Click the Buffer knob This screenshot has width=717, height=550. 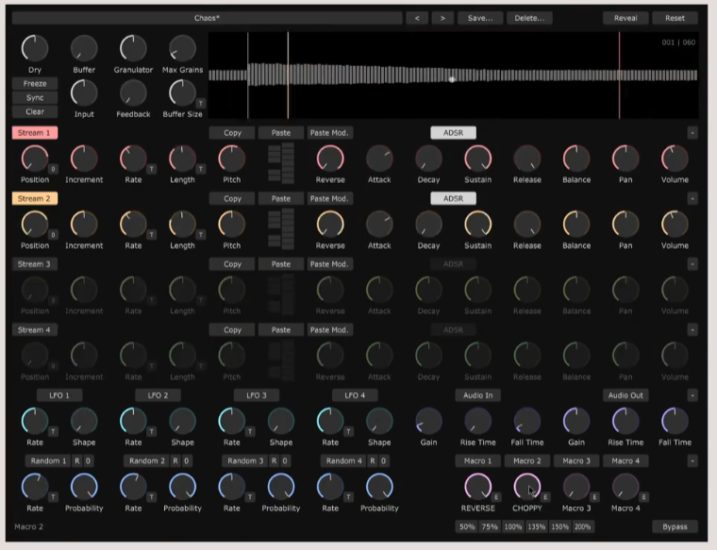pos(84,48)
